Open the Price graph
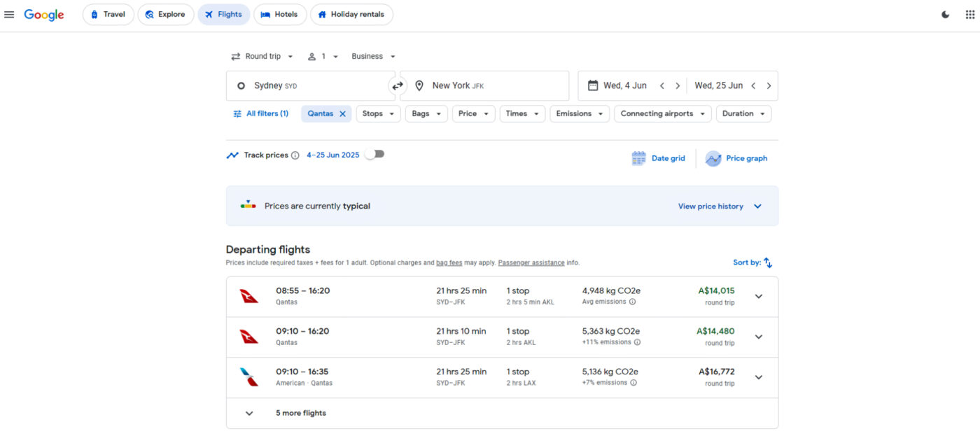Viewport: 980px width, 436px height. [x=736, y=159]
